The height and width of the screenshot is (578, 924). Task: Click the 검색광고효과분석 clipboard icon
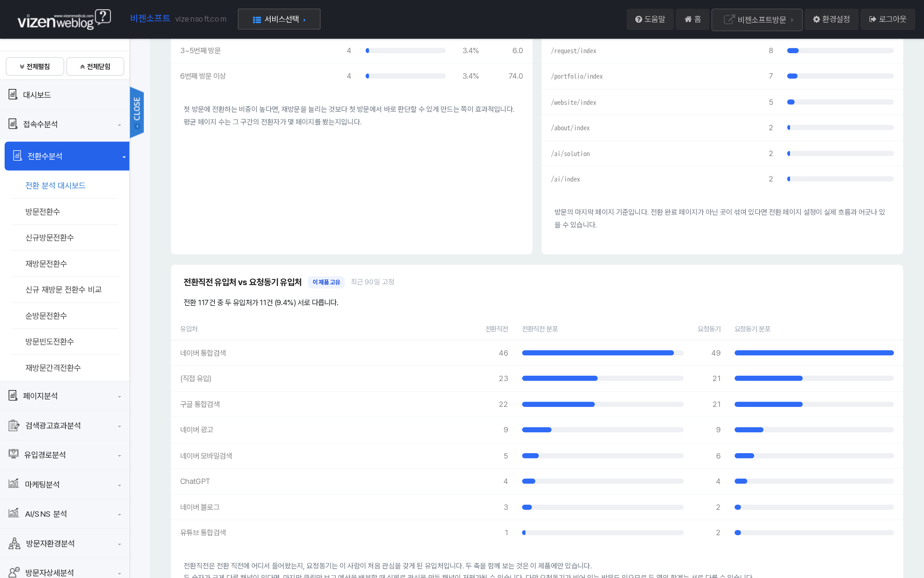click(14, 425)
